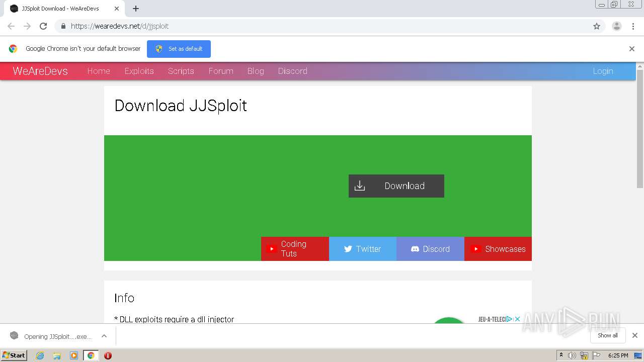Start the JJSploit download
This screenshot has height=362, width=644.
tap(396, 186)
